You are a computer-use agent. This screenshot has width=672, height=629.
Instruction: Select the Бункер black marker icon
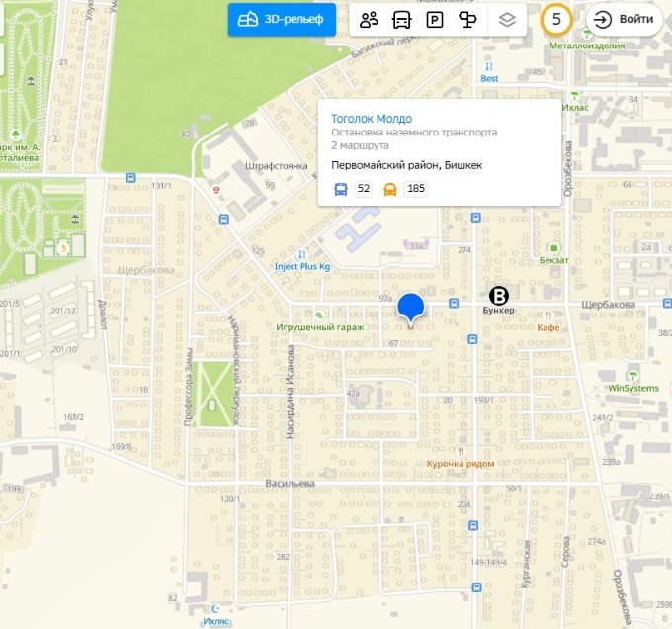500,295
